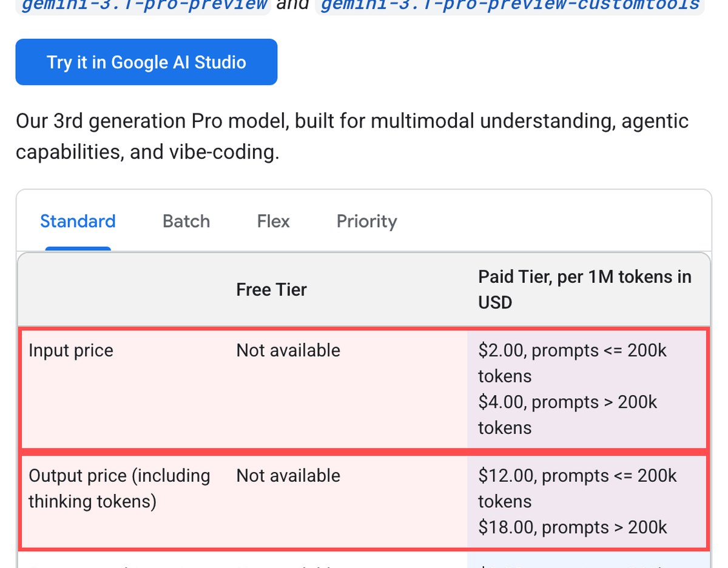
Task: Click the Paid Tier per 1M tokens header
Action: pyautogui.click(x=585, y=289)
